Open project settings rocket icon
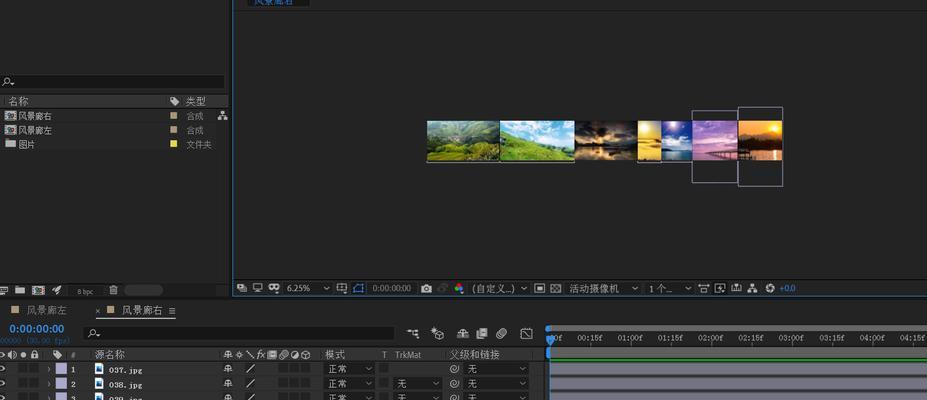The width and height of the screenshot is (927, 400). (57, 290)
